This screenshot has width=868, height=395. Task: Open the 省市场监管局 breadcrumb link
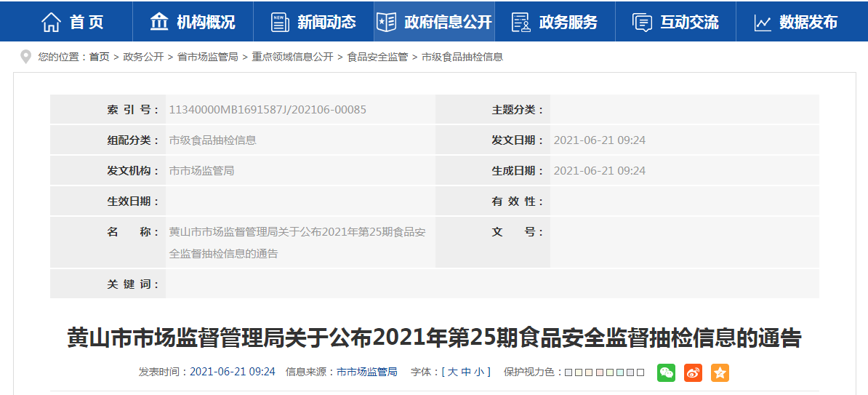point(208,57)
